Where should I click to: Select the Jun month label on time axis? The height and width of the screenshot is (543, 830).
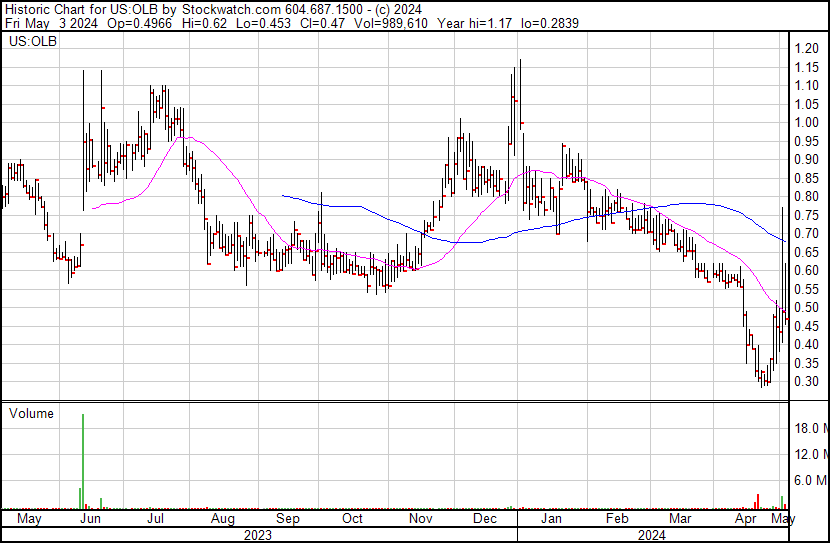point(90,519)
